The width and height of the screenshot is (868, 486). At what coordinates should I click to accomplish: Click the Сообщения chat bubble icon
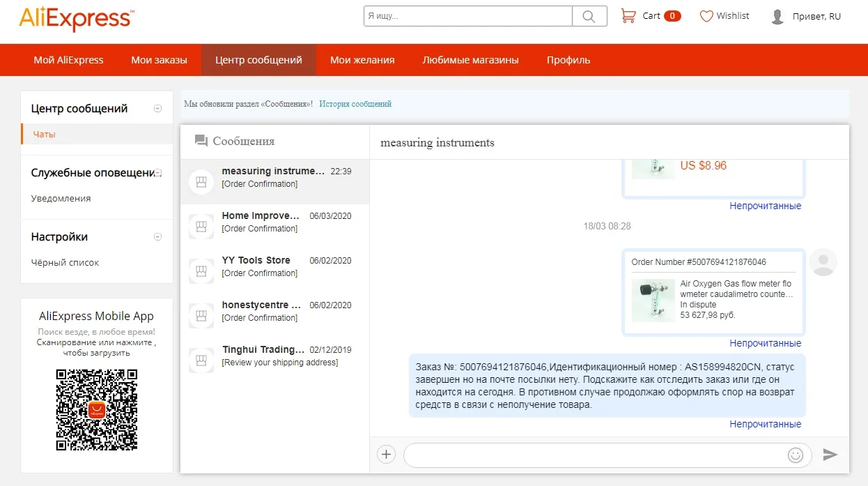tap(201, 141)
